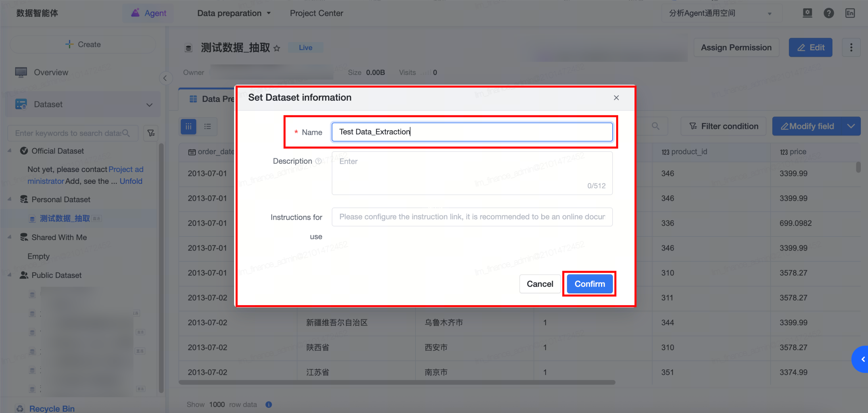Image resolution: width=868 pixels, height=413 pixels.
Task: Open the three-dot more options menu
Action: click(851, 47)
